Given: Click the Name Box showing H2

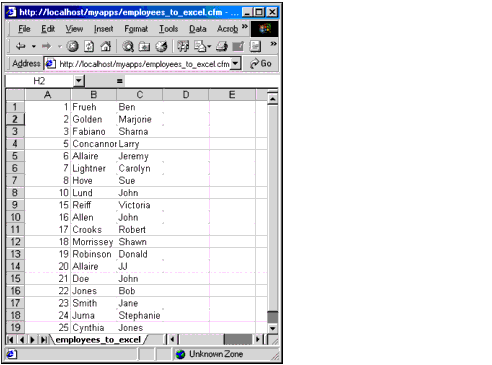Looking at the screenshot, I should pyautogui.click(x=39, y=81).
